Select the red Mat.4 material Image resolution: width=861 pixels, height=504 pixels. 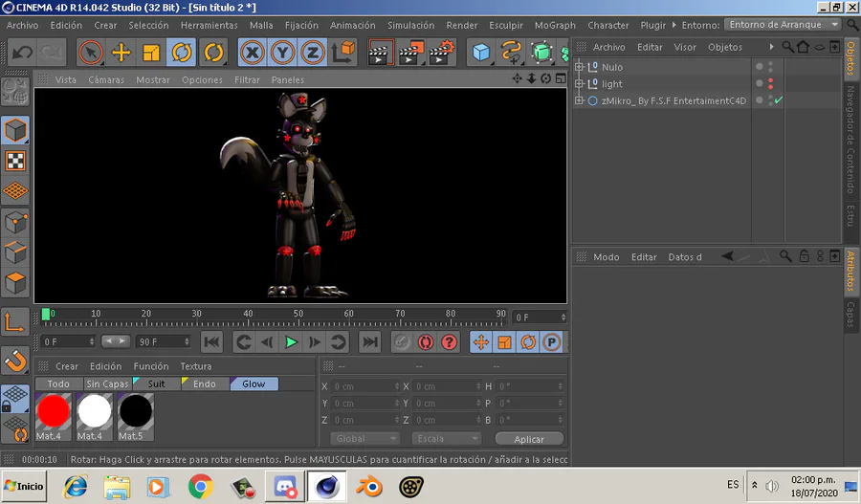54,417
